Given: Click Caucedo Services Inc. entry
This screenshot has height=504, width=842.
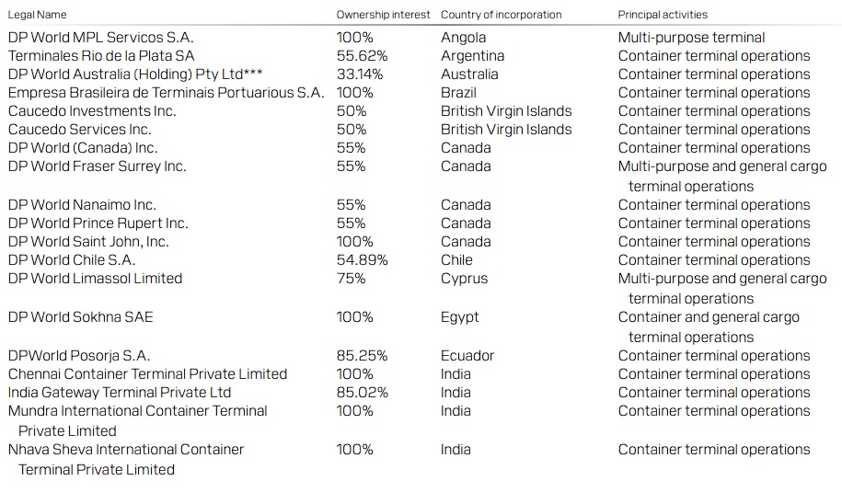Looking at the screenshot, I should pyautogui.click(x=79, y=130).
